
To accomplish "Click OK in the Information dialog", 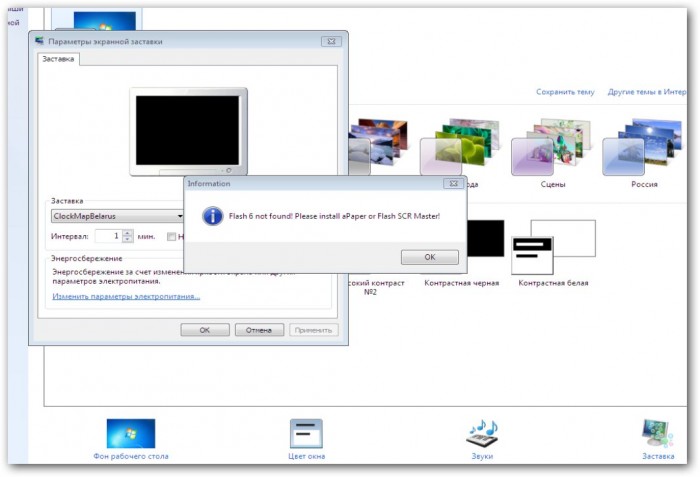I will [429, 257].
